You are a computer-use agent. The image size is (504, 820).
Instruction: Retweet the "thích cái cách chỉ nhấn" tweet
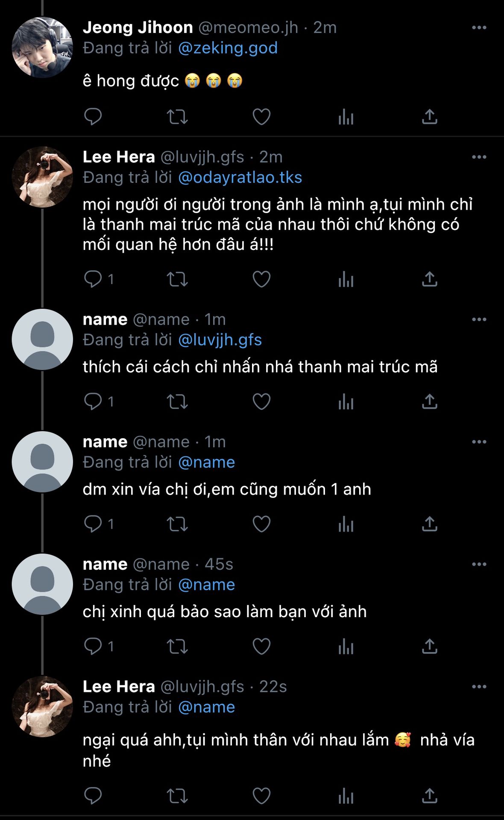pyautogui.click(x=177, y=401)
